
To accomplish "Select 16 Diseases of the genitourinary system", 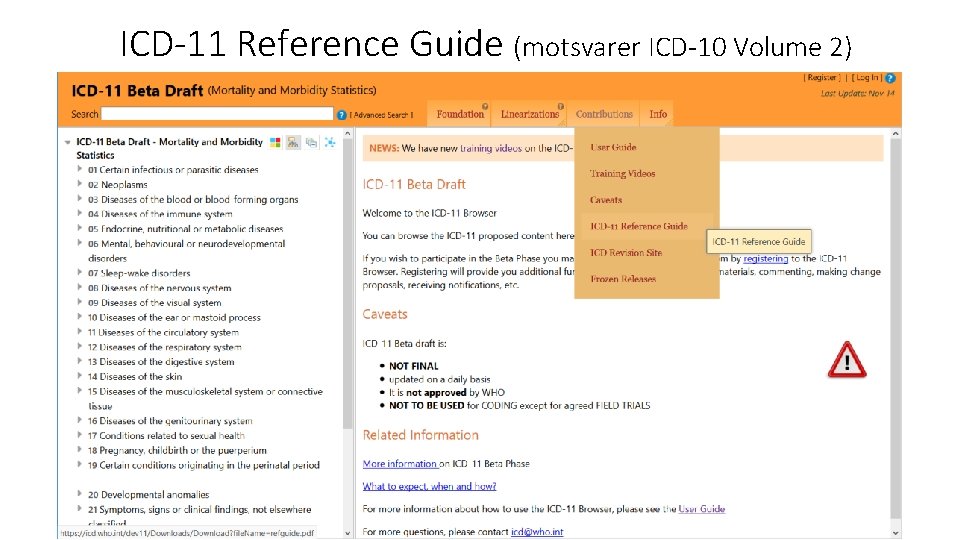I will 170,421.
